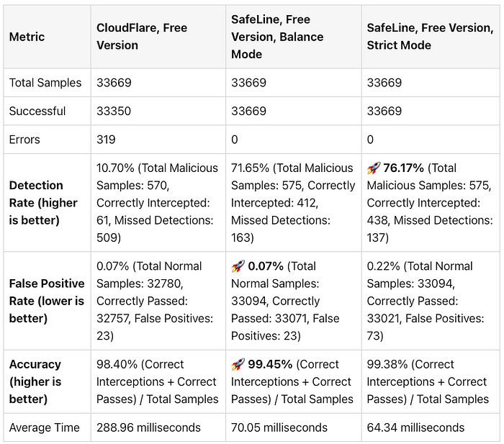Click the CloudFlare, Free Version header
The height and width of the screenshot is (444, 504).
[x=158, y=36]
